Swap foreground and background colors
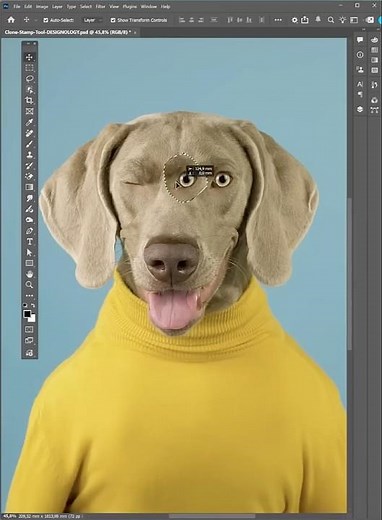382x520 pixels. tap(33, 305)
